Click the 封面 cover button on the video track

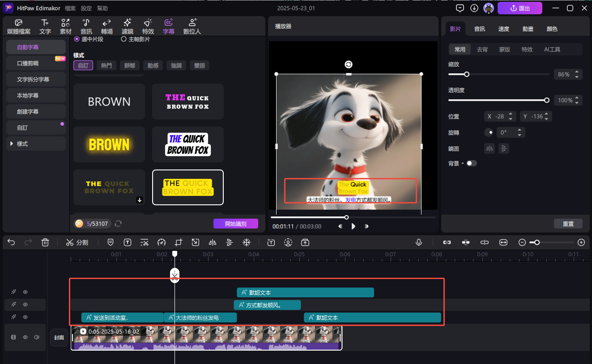pyautogui.click(x=59, y=338)
